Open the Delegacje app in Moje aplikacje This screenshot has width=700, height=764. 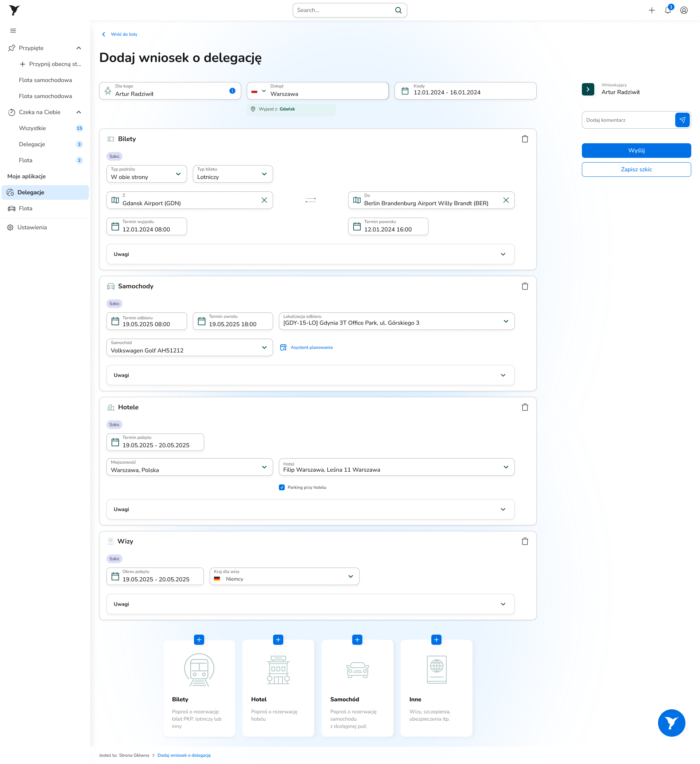tap(46, 192)
